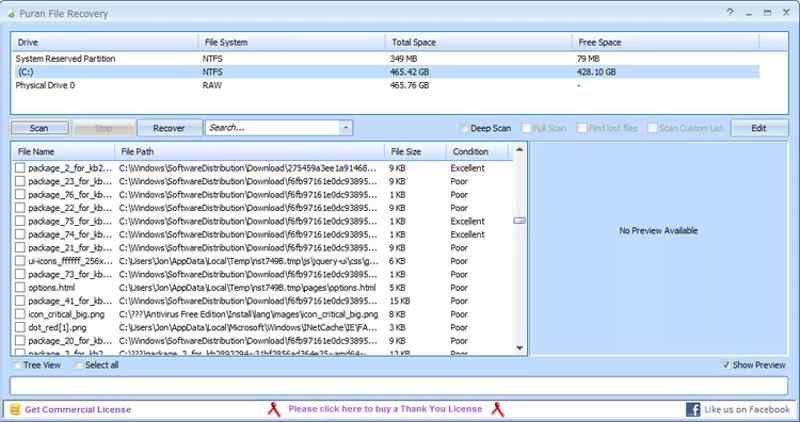Screen dimensions: 800x422
Task: Sort by the File Size column header
Action: 415,152
